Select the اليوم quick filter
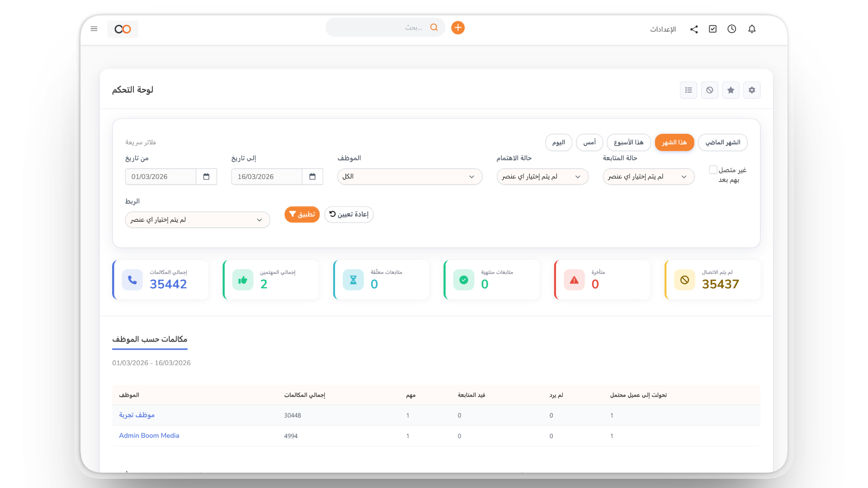The width and height of the screenshot is (868, 488). click(558, 142)
